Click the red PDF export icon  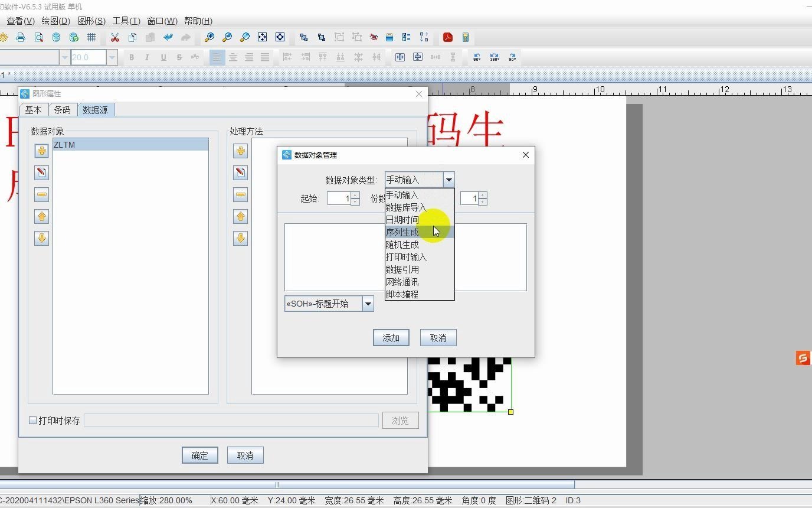(448, 37)
